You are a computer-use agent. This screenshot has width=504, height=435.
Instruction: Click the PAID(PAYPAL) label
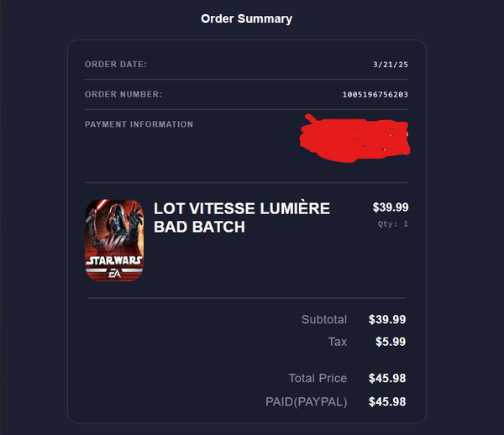click(307, 402)
